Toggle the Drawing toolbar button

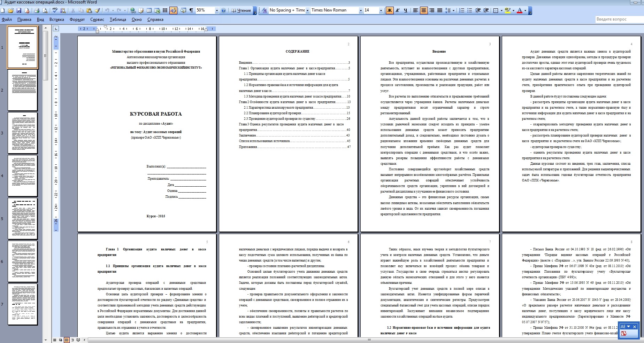point(173,10)
